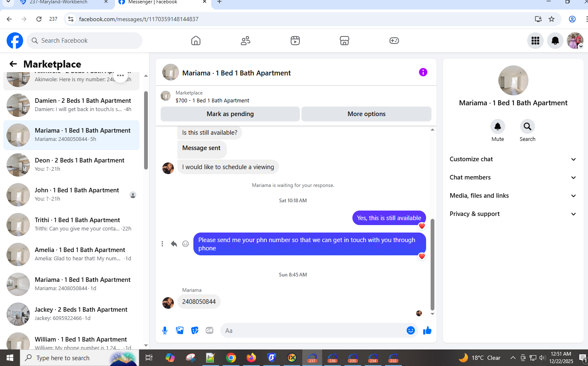The image size is (588, 366).
Task: Expand Privacy & support section
Action: point(513,214)
